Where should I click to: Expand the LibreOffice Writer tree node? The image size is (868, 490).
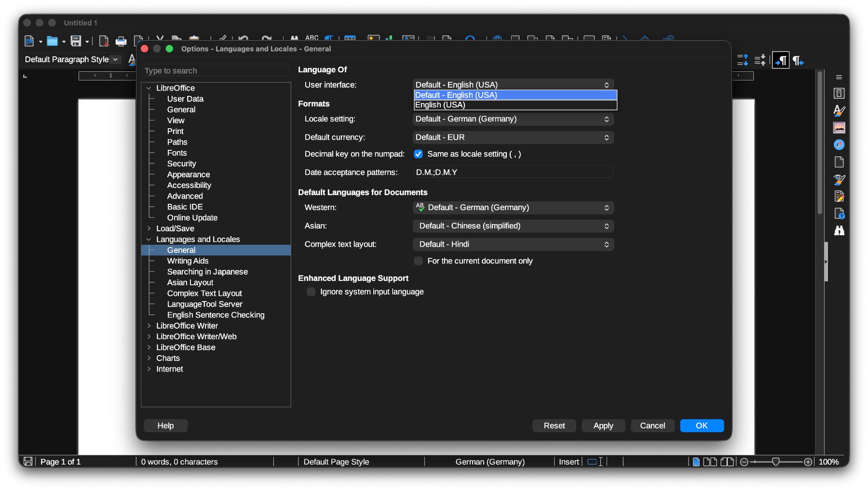pos(149,326)
